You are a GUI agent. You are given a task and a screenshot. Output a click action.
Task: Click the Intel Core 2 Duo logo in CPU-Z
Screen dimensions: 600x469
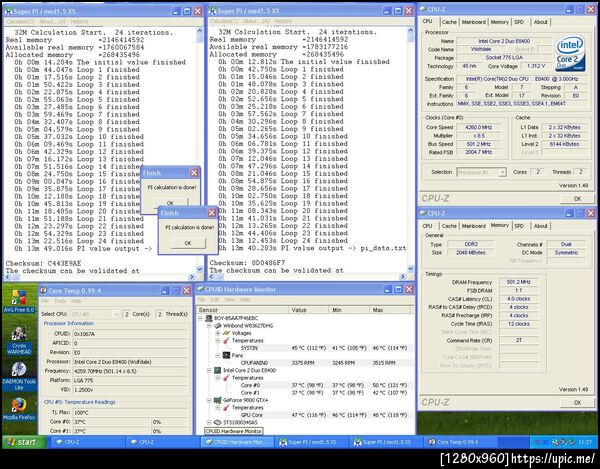(570, 53)
